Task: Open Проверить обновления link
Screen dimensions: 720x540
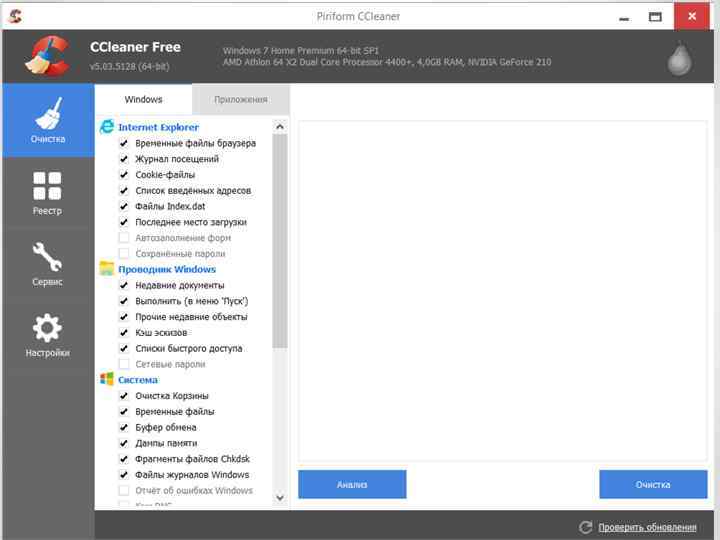Action: click(647, 527)
